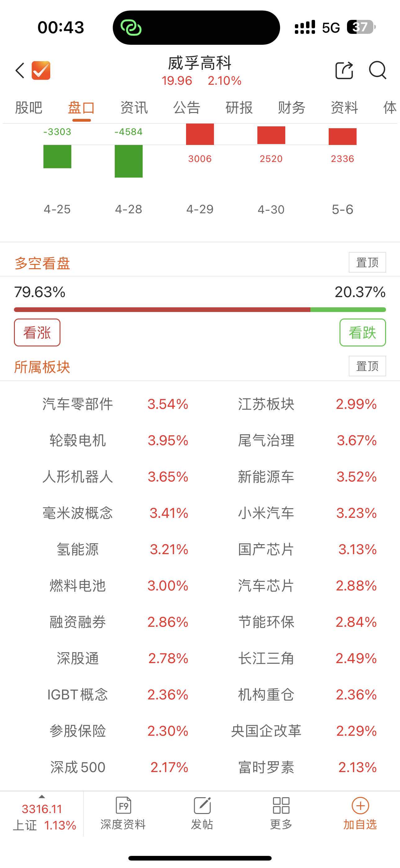The image size is (400, 868).
Task: Open 人形机器人 sector link
Action: 78,477
